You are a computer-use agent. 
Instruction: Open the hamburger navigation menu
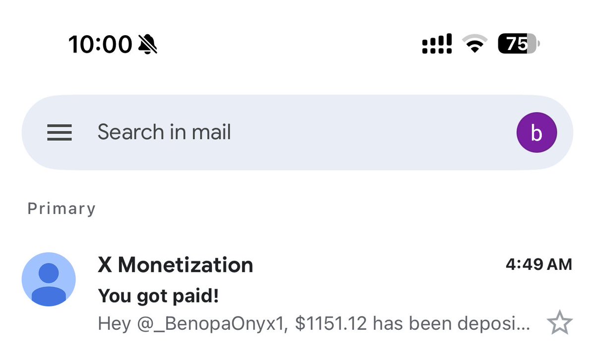tap(59, 133)
